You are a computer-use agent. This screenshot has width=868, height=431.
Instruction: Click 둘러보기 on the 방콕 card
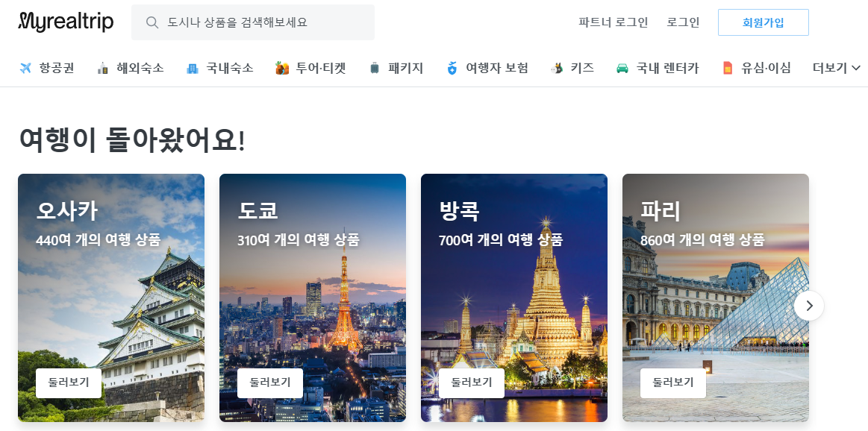click(x=472, y=383)
